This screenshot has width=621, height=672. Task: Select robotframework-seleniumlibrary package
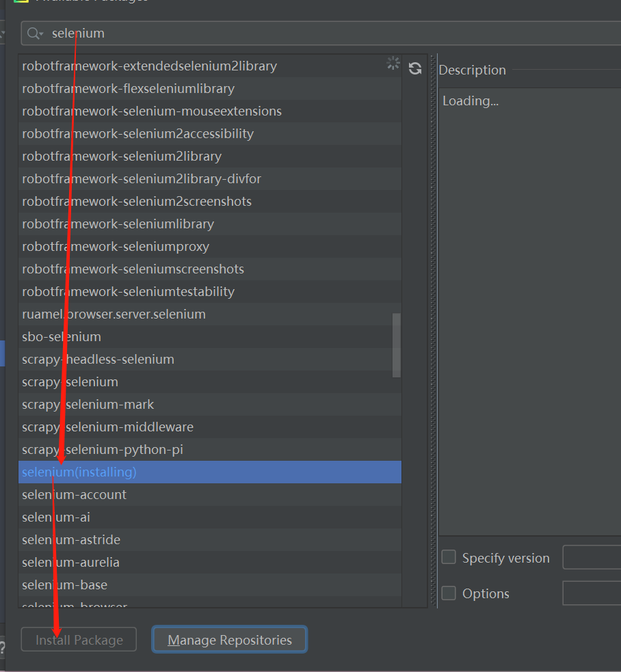210,224
